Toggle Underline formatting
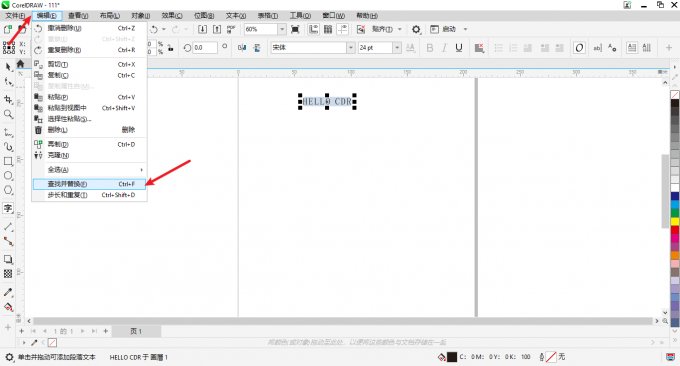 tap(459, 47)
